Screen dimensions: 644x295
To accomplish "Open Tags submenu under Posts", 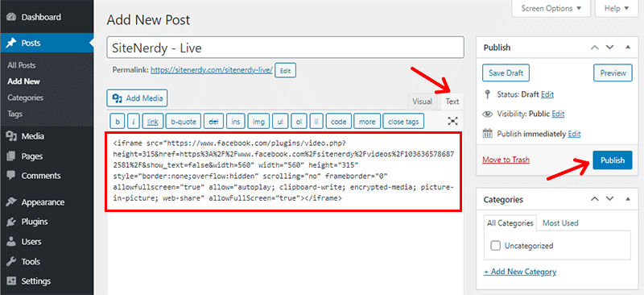I will pos(14,114).
